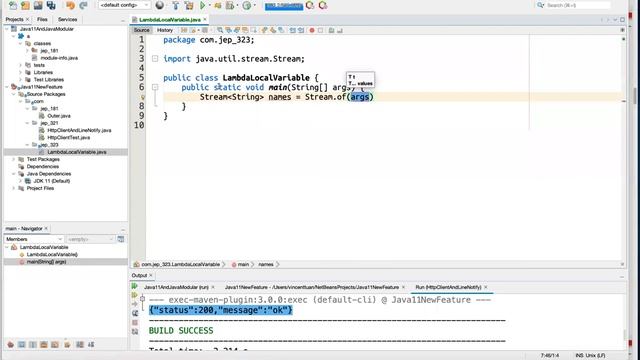Close the Output panel tab

click(x=151, y=276)
